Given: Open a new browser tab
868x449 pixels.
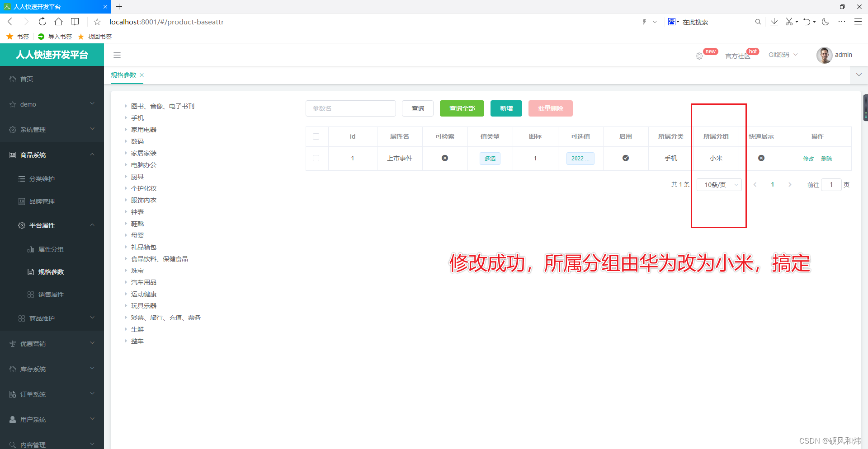Looking at the screenshot, I should [x=119, y=7].
